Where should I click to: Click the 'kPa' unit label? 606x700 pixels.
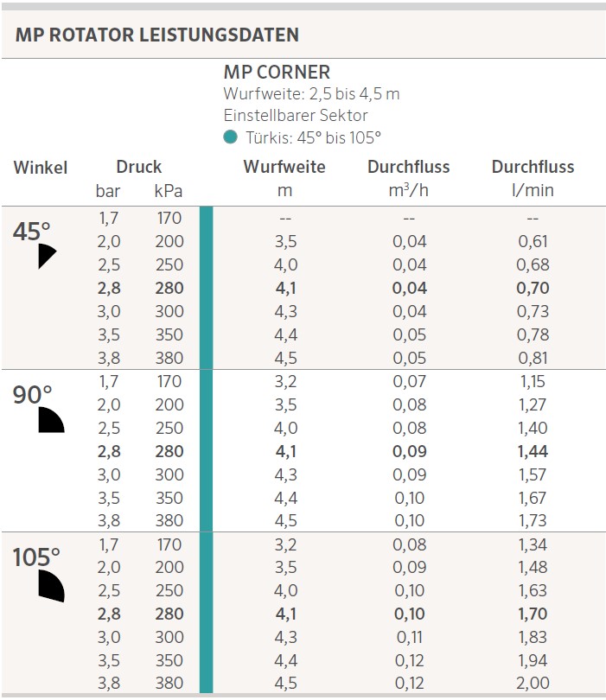coord(169,191)
